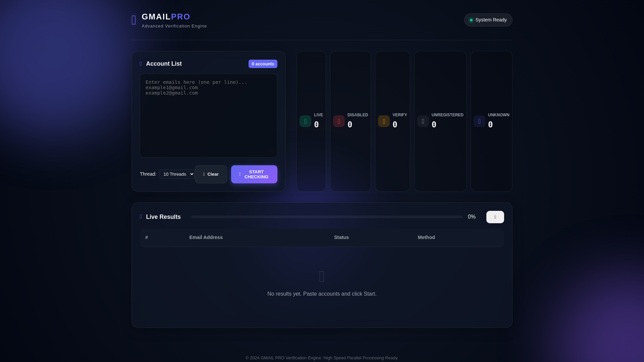
Task: Click the white icon button beside 0%
Action: (x=495, y=217)
